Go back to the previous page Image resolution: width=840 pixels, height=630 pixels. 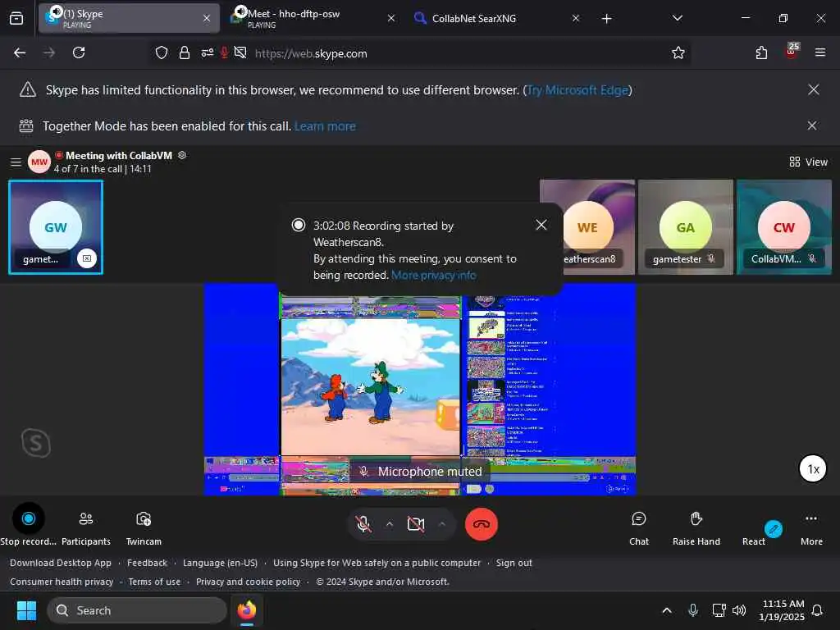point(20,52)
